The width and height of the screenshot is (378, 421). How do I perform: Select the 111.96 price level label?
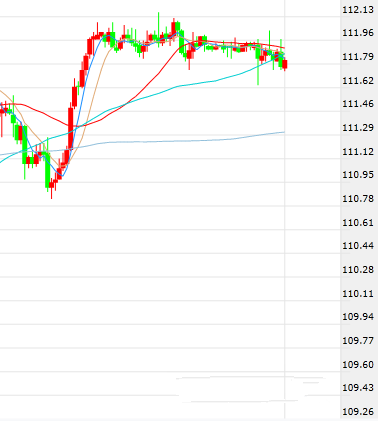(x=358, y=33)
